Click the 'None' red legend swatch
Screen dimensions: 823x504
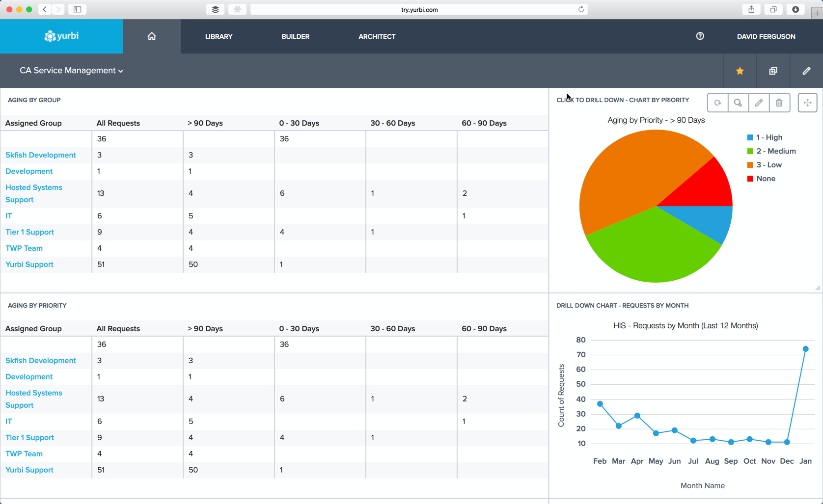[x=750, y=179]
